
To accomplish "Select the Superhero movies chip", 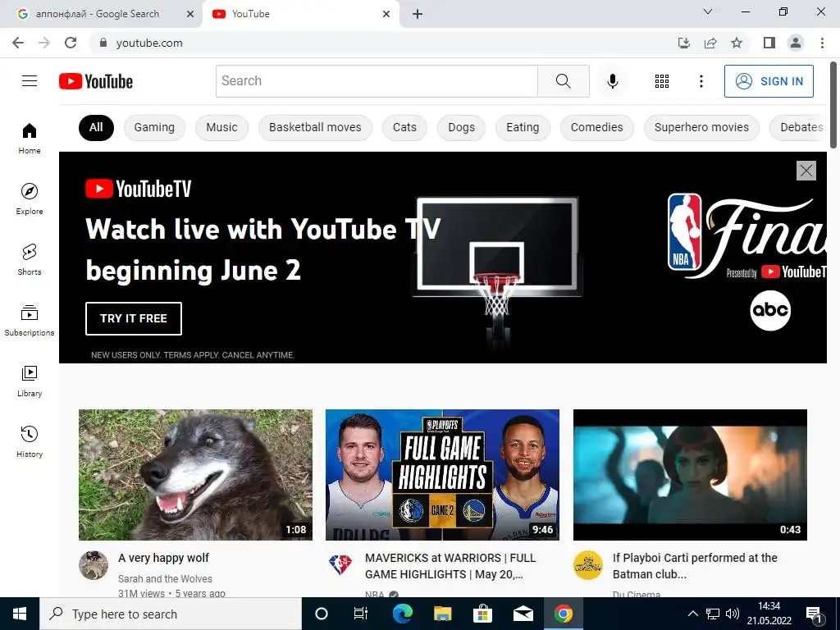I will coord(701,127).
